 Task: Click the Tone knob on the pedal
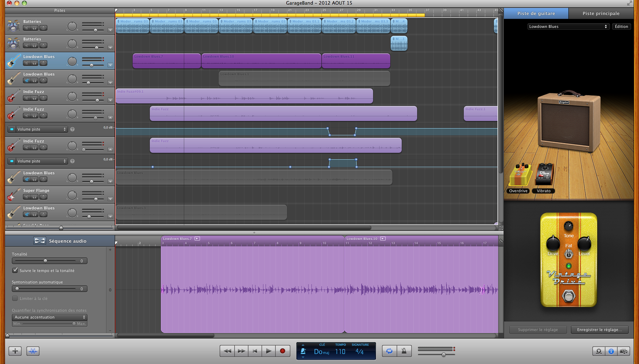[568, 226]
